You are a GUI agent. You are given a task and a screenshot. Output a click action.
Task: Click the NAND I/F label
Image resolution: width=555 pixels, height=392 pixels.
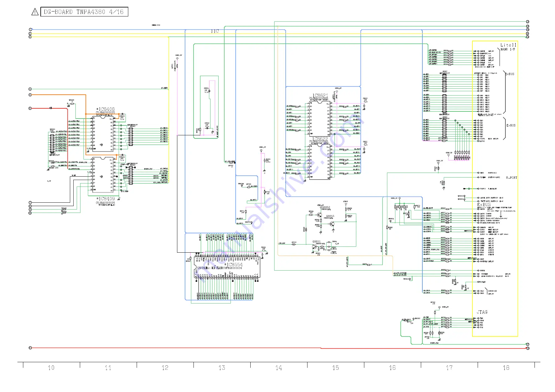click(x=508, y=49)
